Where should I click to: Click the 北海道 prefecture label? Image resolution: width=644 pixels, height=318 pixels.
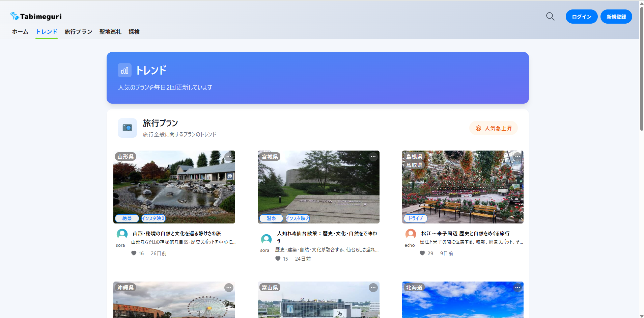pyautogui.click(x=414, y=288)
